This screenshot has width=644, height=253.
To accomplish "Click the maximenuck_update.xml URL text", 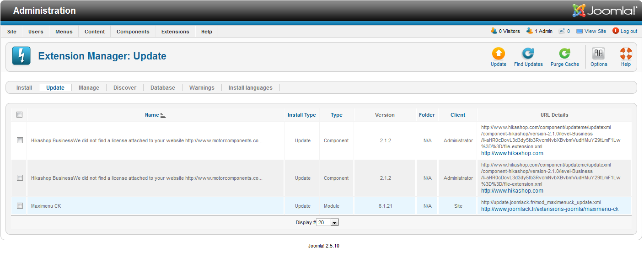I will [x=541, y=202].
